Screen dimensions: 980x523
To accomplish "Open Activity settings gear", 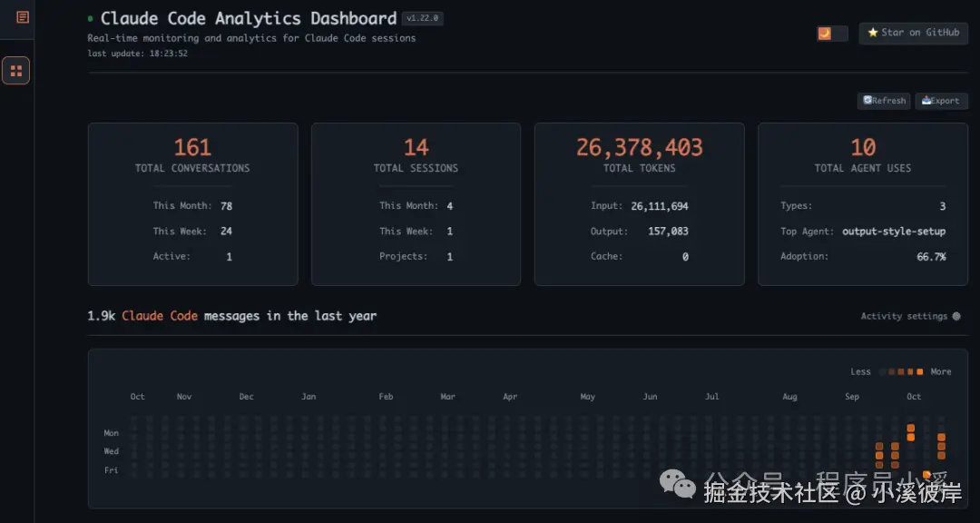I will tap(956, 317).
